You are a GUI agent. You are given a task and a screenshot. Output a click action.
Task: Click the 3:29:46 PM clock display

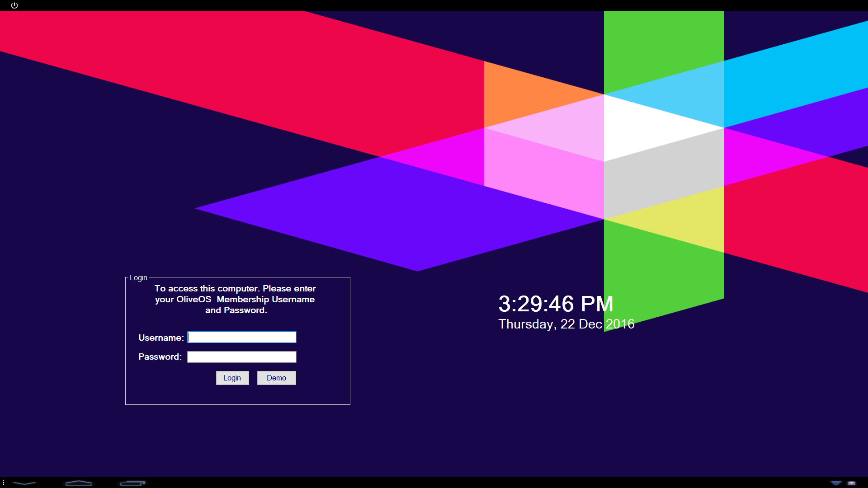pyautogui.click(x=556, y=304)
